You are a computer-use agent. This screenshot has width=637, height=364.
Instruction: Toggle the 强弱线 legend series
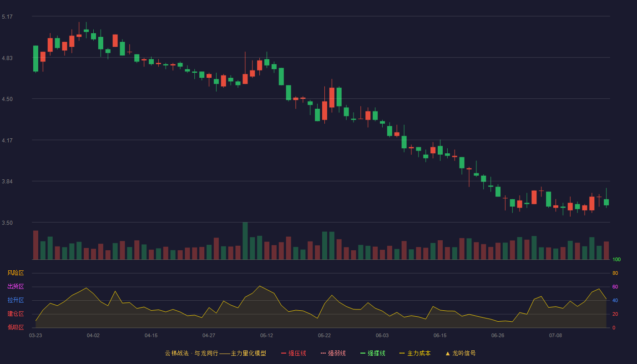pyautogui.click(x=334, y=353)
